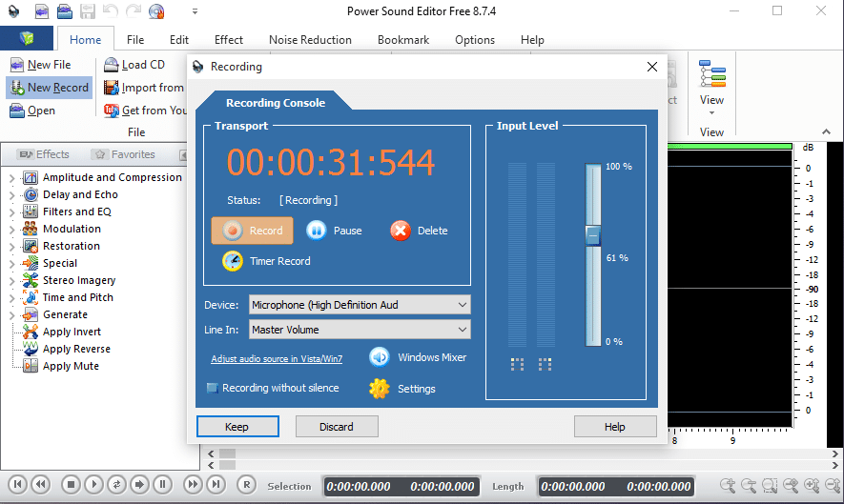Expand the Stereo Imagery tree node
The height and width of the screenshot is (504, 844).
pos(11,281)
